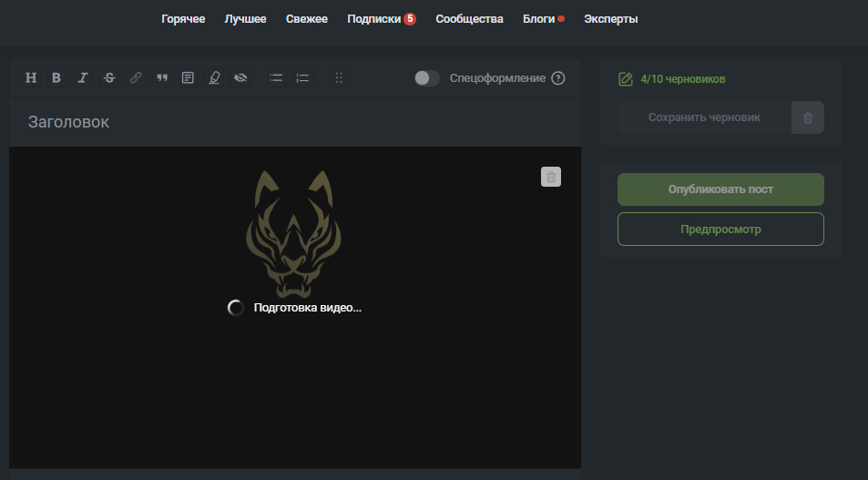
Task: Toggle bold text formatting
Action: [x=56, y=78]
